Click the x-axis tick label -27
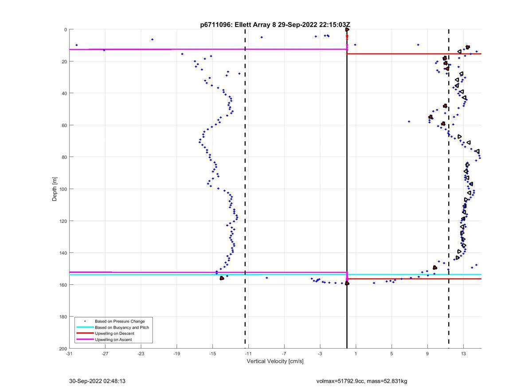The image size is (532, 392). click(105, 354)
